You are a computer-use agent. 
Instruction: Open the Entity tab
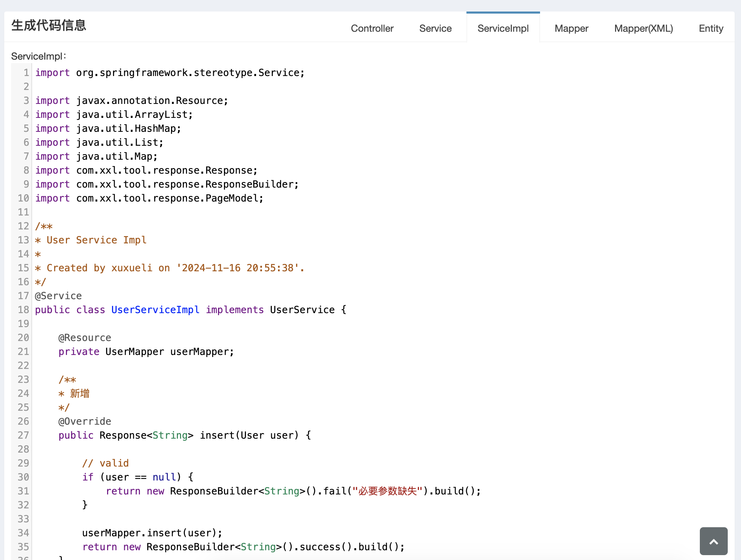point(711,28)
